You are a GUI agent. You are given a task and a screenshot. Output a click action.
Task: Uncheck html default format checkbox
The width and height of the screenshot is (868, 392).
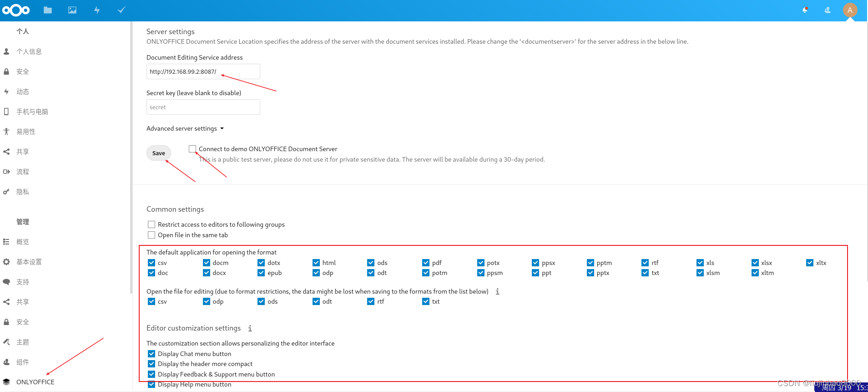coord(316,263)
